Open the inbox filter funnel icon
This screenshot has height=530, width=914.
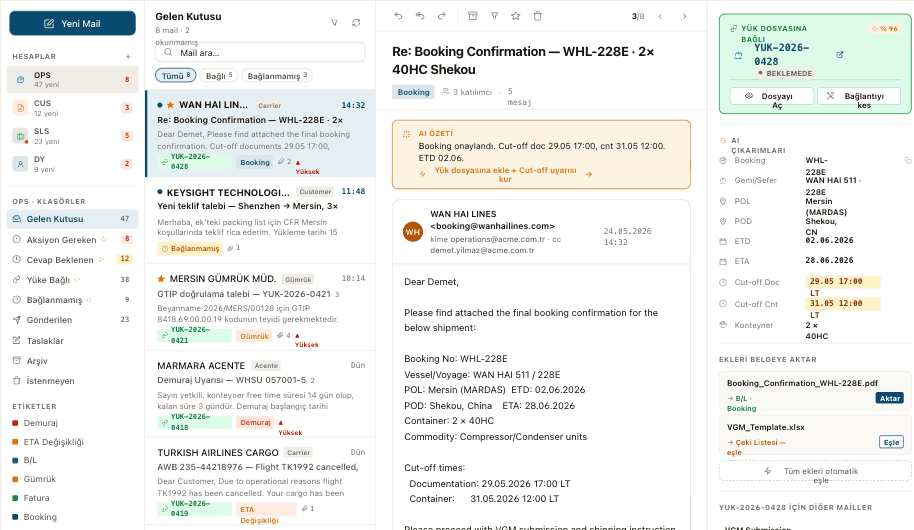335,23
